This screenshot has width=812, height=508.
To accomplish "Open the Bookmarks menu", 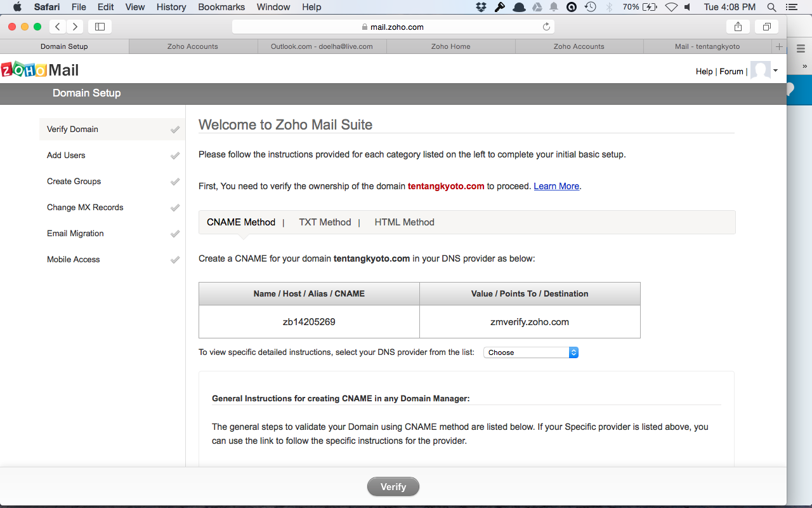I will tap(221, 7).
